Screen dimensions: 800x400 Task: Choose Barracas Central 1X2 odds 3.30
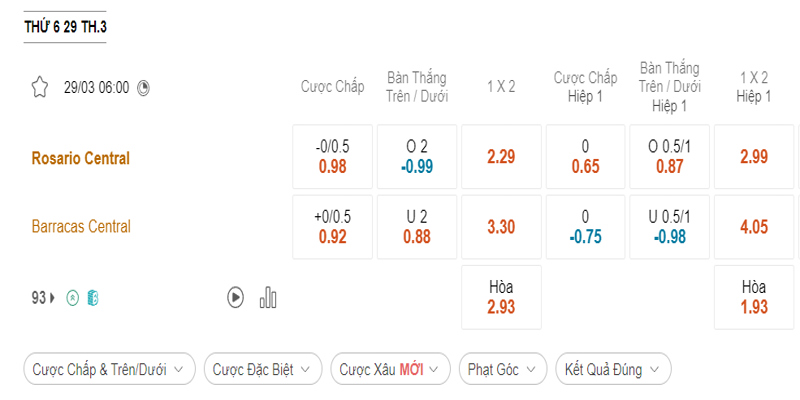click(x=501, y=226)
